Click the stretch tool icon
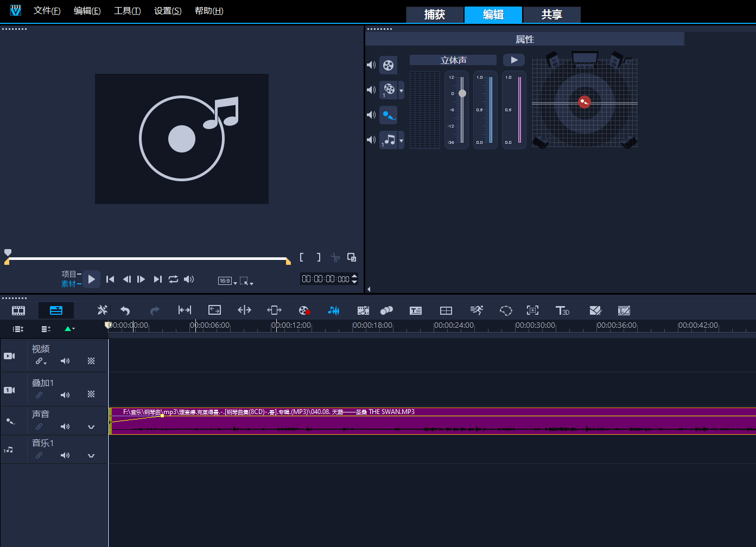 [214, 310]
